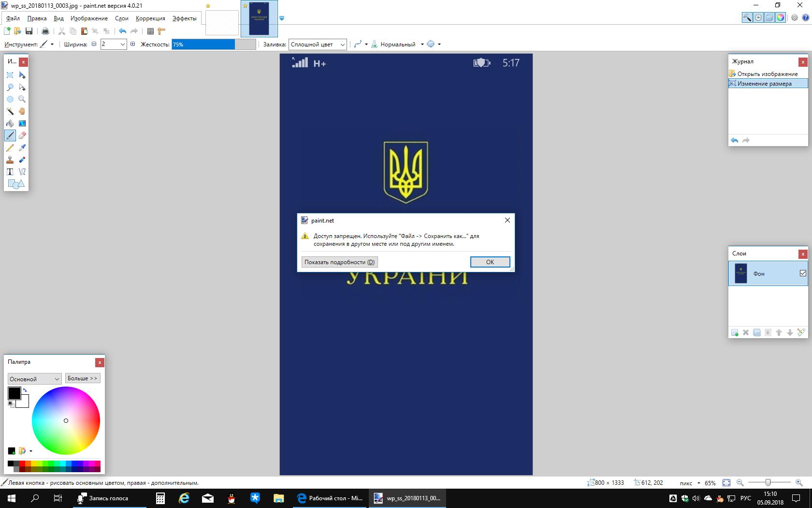Select the Move Selection tool
The image size is (812, 508).
[x=22, y=87]
